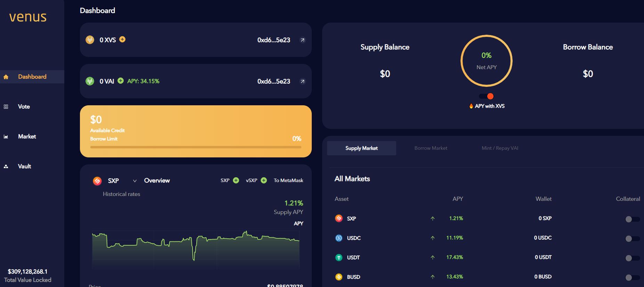Click the 1.21% APY value in SXP row

click(x=456, y=219)
